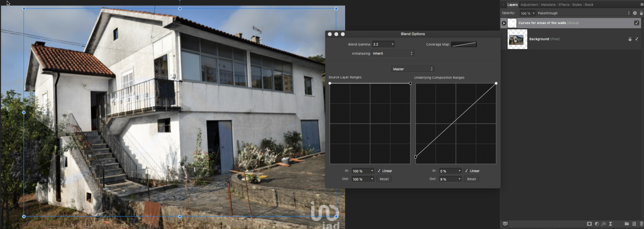
Task: Click bottom-center selection handle on canvas
Action: click(x=180, y=217)
